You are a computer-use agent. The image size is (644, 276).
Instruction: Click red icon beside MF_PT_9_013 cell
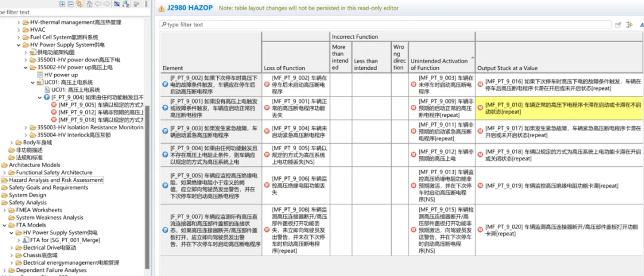414,185
